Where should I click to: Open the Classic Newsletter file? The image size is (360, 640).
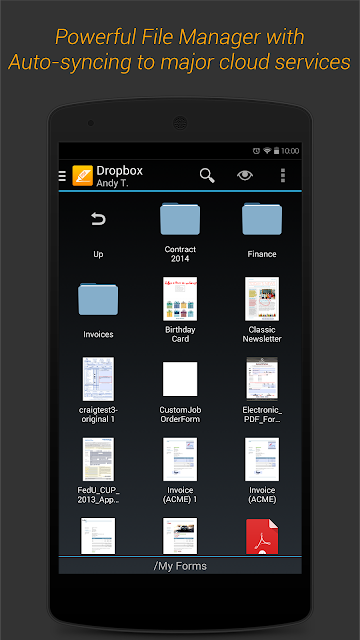(262, 310)
